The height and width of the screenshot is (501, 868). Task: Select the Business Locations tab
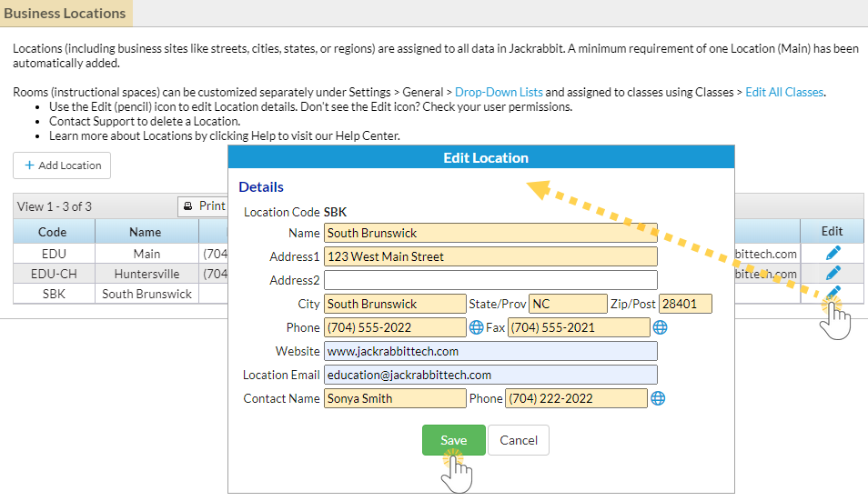(66, 14)
